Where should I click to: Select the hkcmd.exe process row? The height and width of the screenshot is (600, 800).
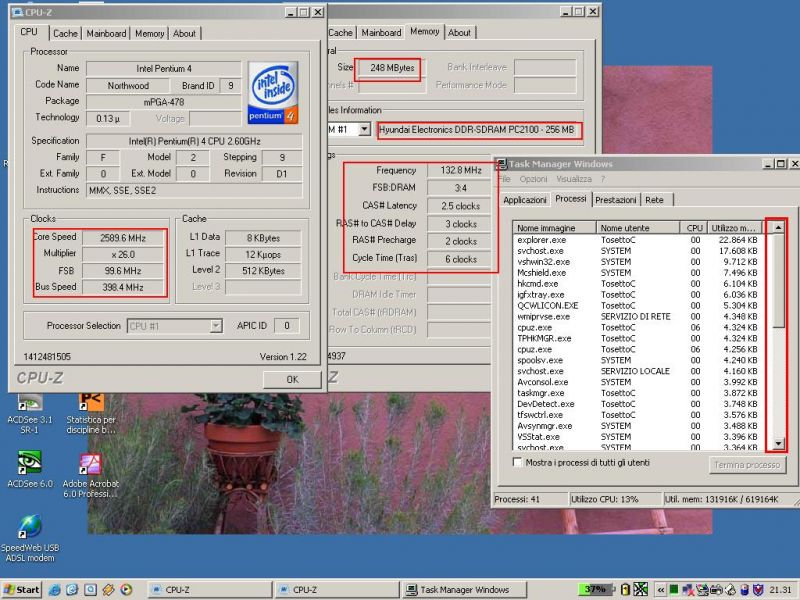pyautogui.click(x=637, y=284)
